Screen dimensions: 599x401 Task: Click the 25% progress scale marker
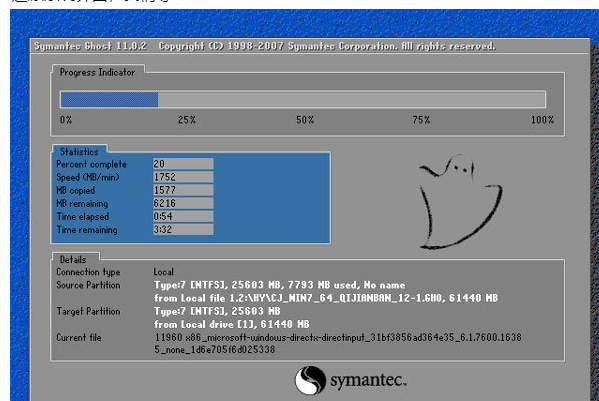pos(187,120)
